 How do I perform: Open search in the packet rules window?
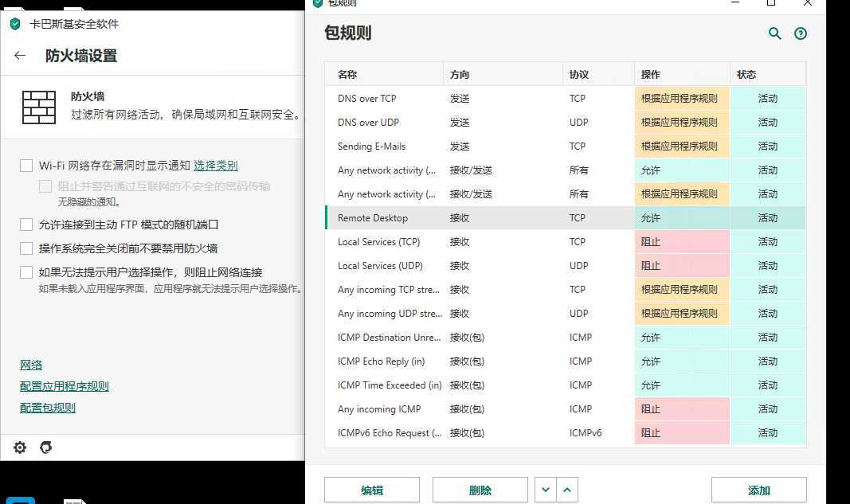click(x=774, y=33)
